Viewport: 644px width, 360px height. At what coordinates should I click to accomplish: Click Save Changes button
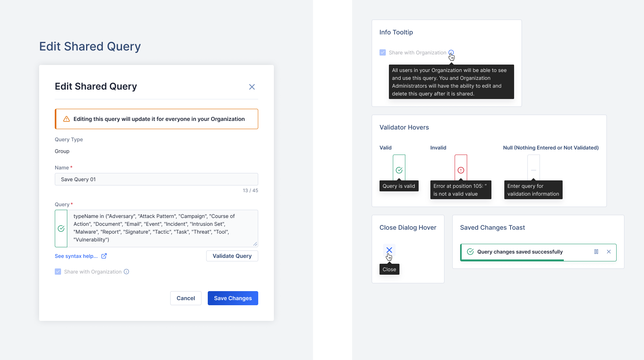coord(233,298)
